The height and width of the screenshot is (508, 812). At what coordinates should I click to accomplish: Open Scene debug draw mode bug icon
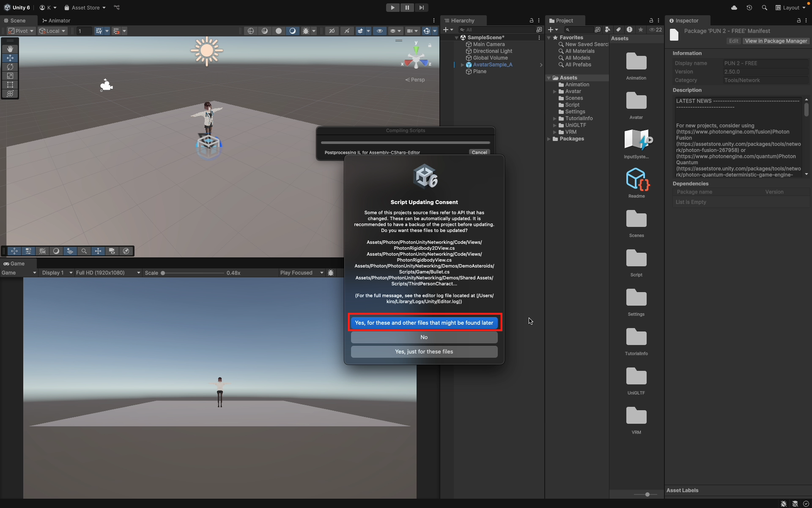pyautogui.click(x=305, y=31)
